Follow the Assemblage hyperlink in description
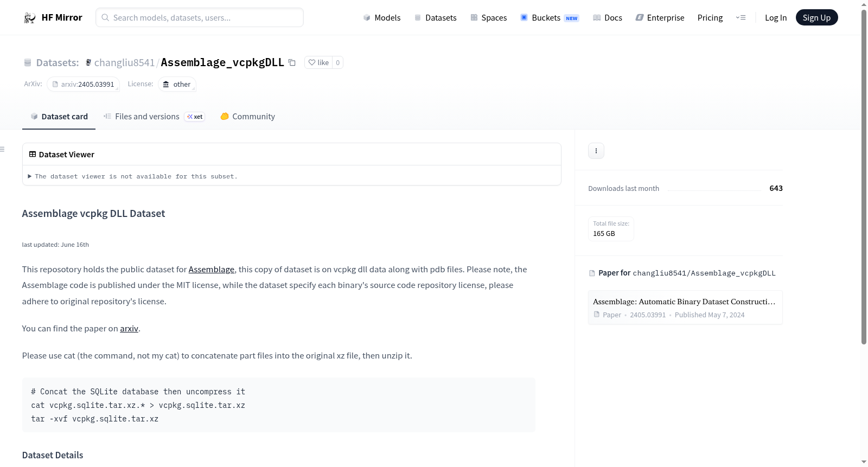Image resolution: width=868 pixels, height=467 pixels. tap(212, 270)
